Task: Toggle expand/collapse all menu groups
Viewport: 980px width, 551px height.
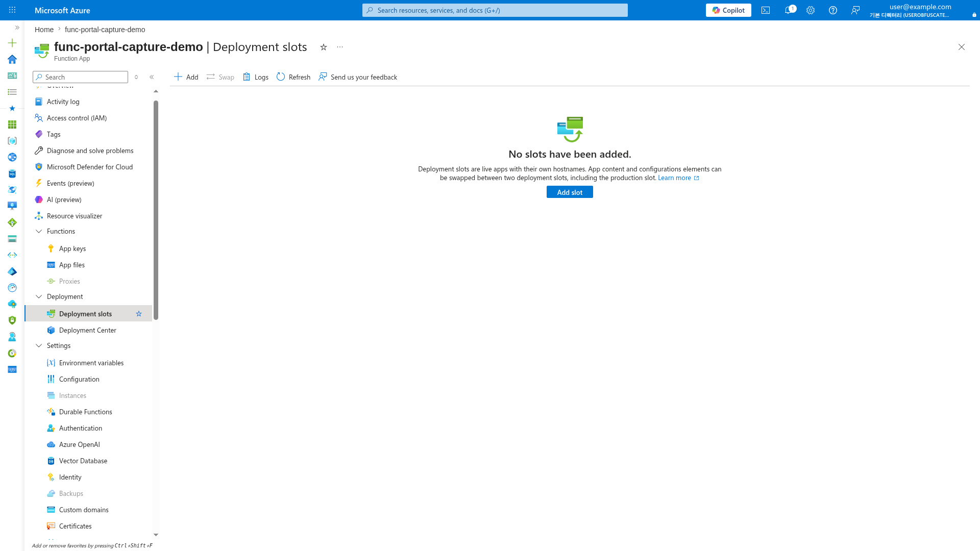Action: point(136,77)
